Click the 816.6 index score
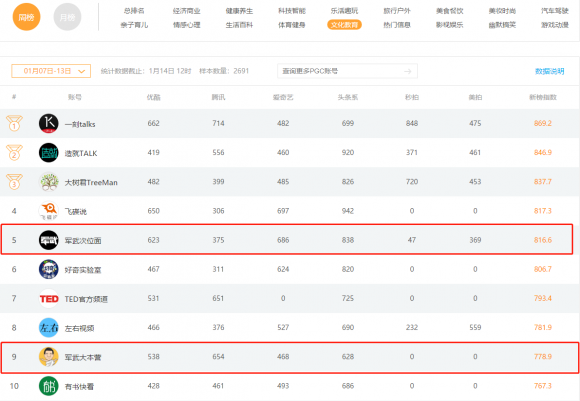 click(x=543, y=240)
